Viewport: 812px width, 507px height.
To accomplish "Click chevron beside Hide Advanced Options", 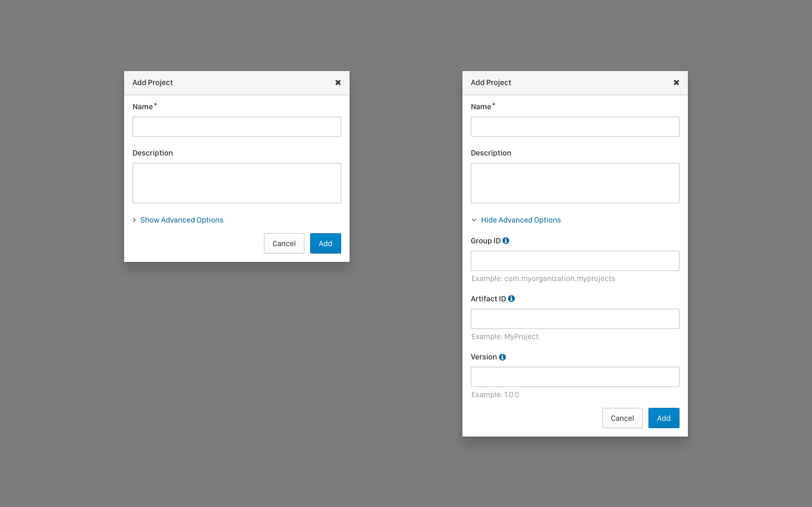I will coord(474,220).
